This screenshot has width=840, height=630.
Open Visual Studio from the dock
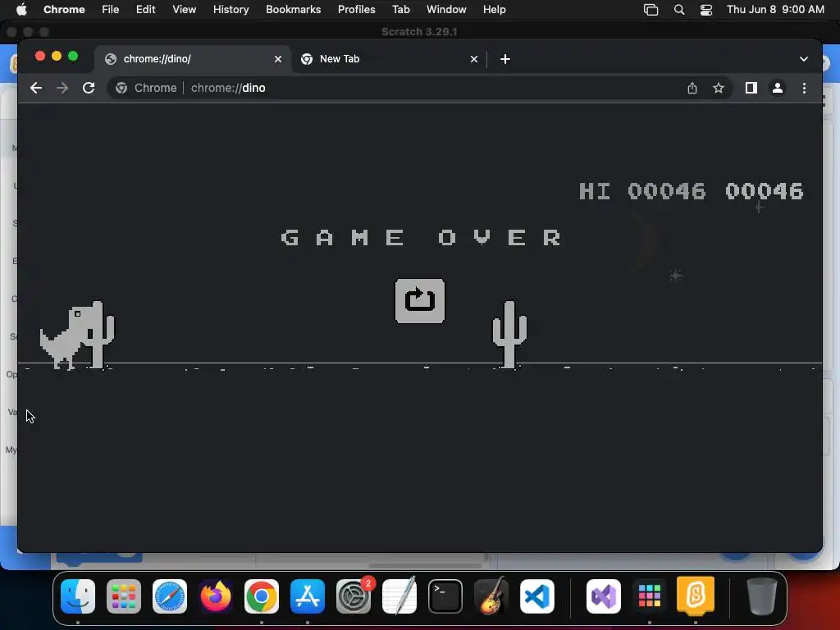tap(604, 596)
